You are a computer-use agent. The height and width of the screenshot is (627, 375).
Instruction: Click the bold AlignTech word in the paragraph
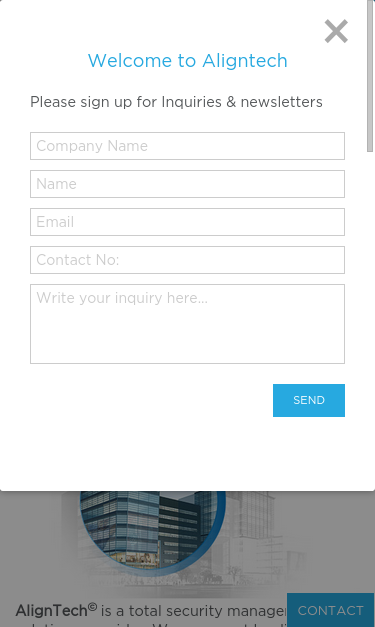[x=52, y=611]
